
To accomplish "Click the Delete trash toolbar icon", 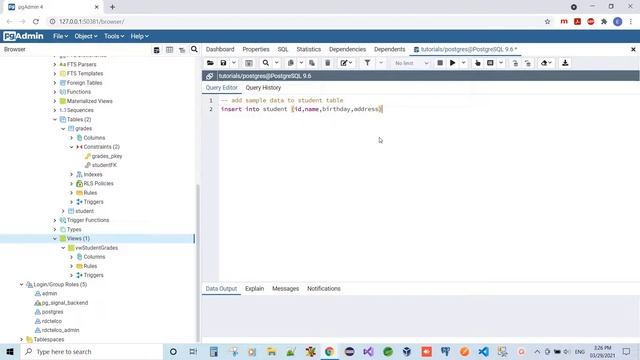I will point(327,63).
